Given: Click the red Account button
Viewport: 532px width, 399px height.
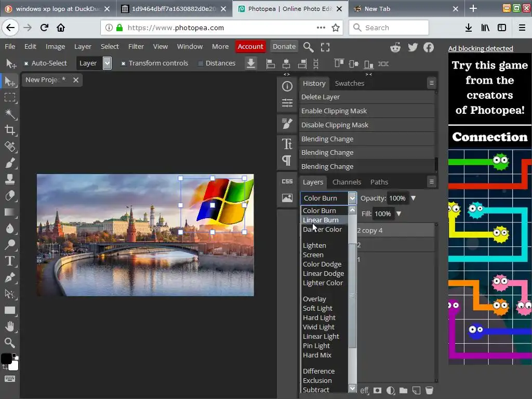Looking at the screenshot, I should [x=250, y=46].
